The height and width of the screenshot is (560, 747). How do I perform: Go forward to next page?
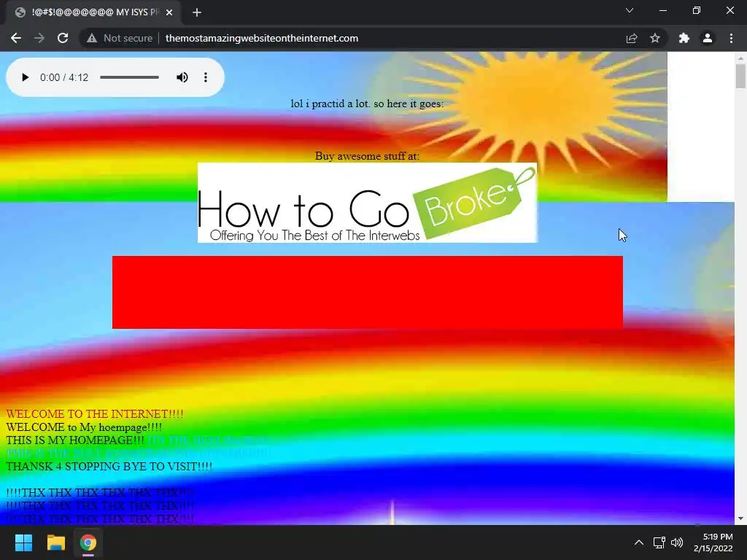click(39, 38)
